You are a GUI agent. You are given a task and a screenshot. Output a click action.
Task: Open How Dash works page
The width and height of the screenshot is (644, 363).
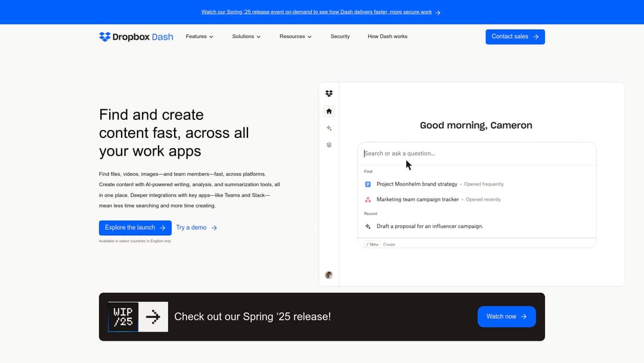click(x=388, y=36)
